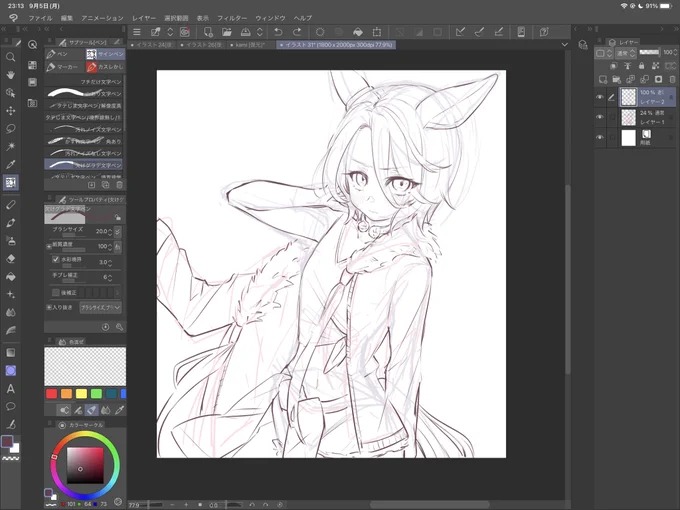Select the magnifier zoom tool
The image size is (680, 510).
tap(11, 57)
